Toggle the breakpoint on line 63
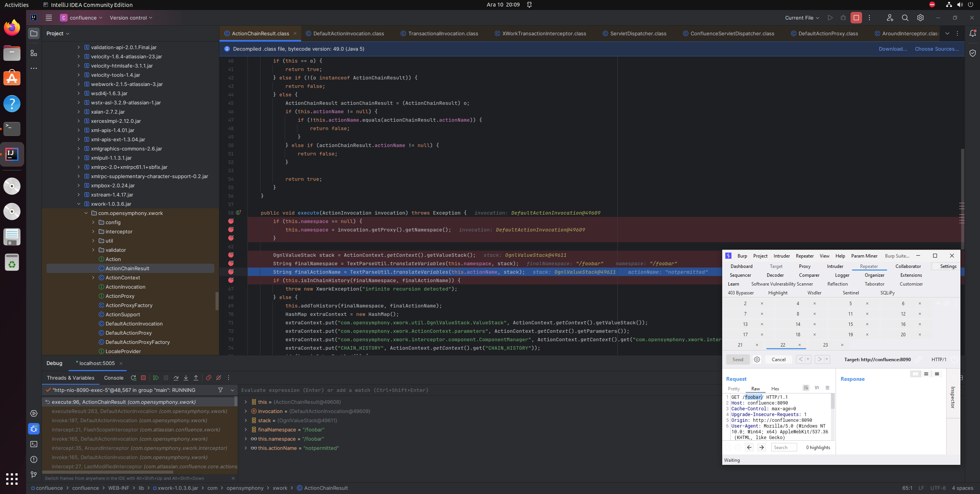This screenshot has width=980, height=494. pyautogui.click(x=231, y=255)
